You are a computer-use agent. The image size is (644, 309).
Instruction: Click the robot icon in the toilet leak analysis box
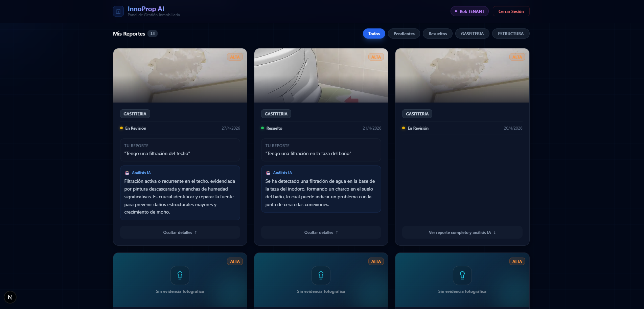click(x=268, y=173)
